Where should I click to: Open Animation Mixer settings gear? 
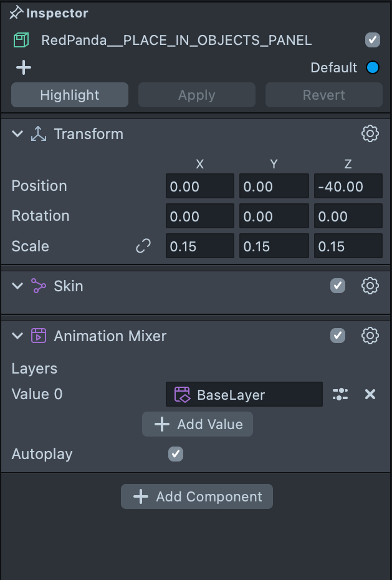(370, 336)
